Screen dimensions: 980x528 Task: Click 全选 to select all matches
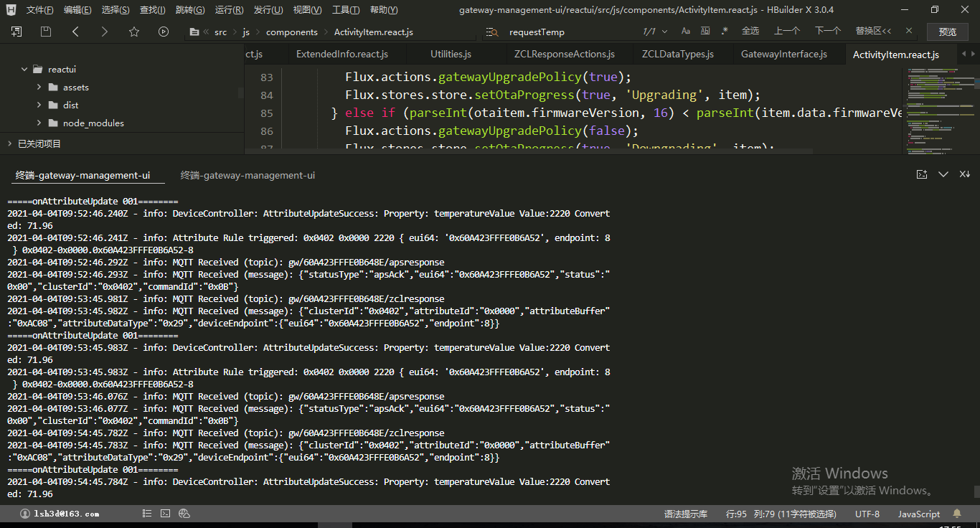[750, 32]
